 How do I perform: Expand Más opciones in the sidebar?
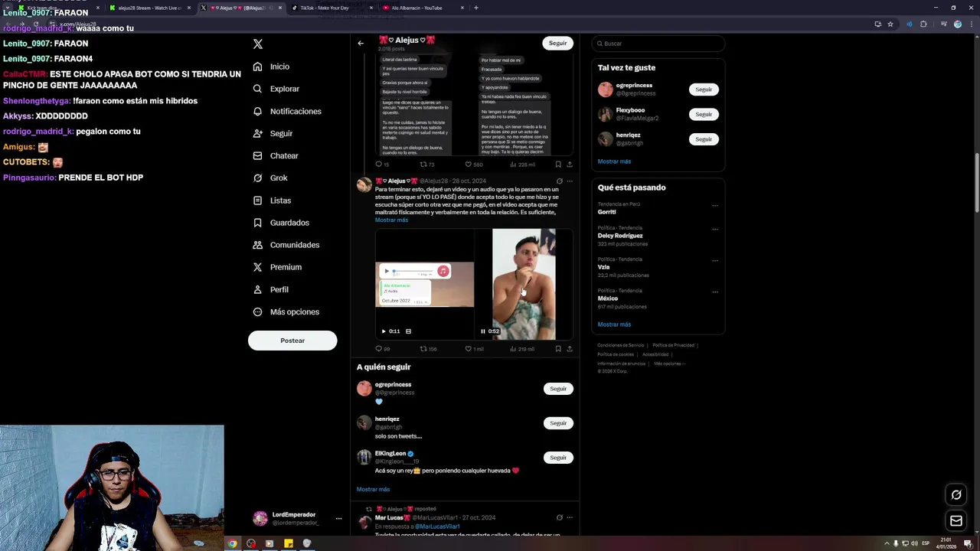[286, 311]
